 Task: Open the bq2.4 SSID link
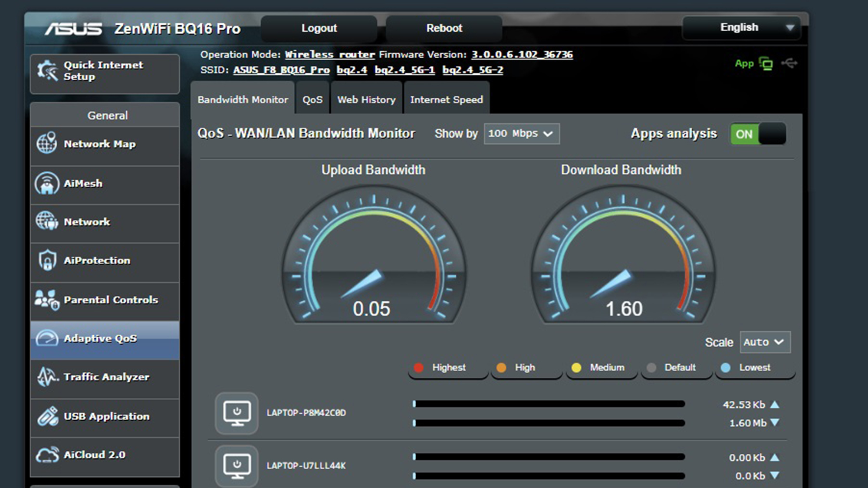pos(352,70)
